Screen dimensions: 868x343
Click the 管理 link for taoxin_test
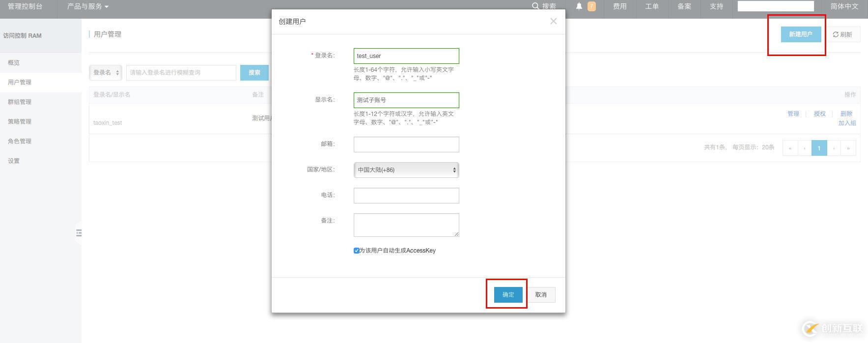793,114
